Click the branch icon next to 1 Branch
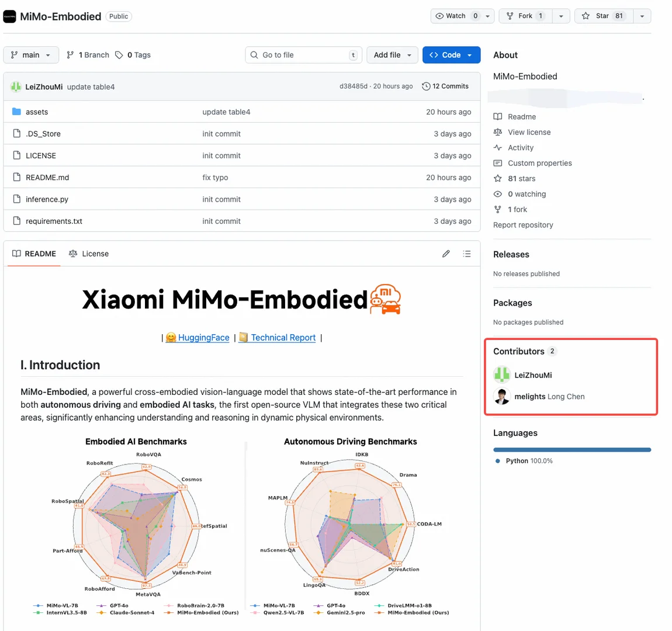Image resolution: width=672 pixels, height=631 pixels. point(70,55)
